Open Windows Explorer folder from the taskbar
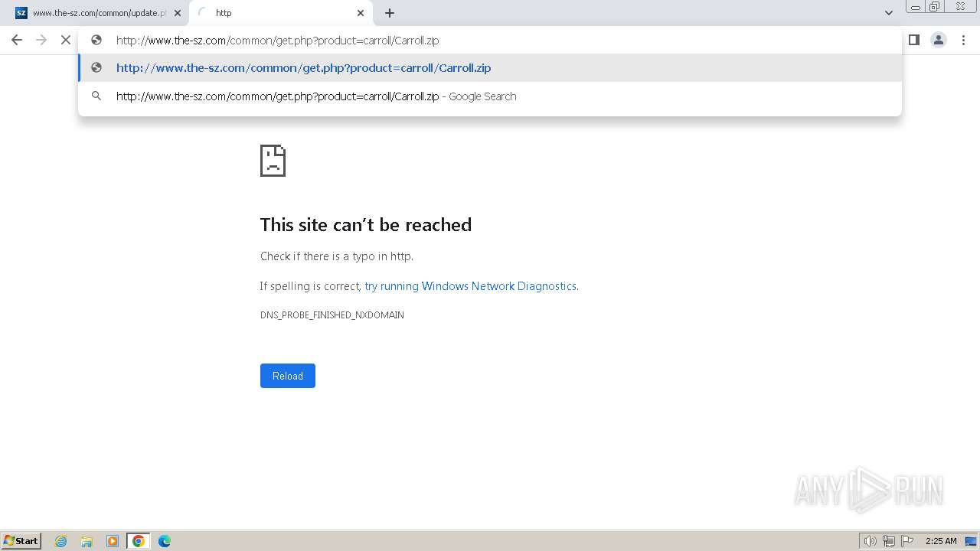Viewport: 980px width, 551px height. (87, 541)
